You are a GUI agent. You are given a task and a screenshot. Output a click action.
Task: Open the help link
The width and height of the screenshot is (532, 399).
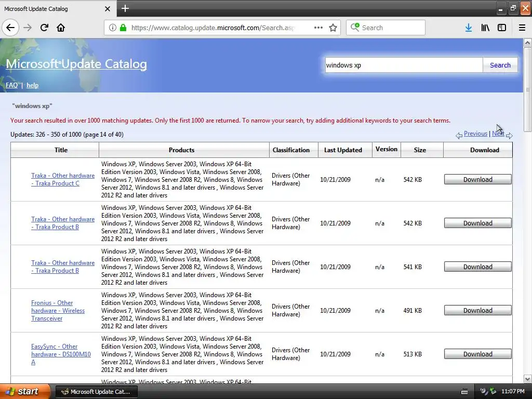[33, 85]
